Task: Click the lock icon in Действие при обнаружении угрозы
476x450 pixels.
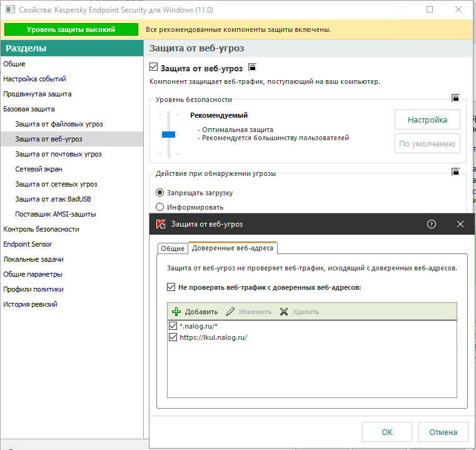Action: pos(456,172)
